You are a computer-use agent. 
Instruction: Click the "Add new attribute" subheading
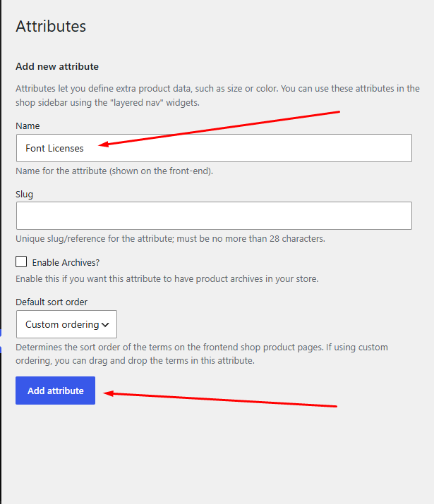(x=57, y=66)
